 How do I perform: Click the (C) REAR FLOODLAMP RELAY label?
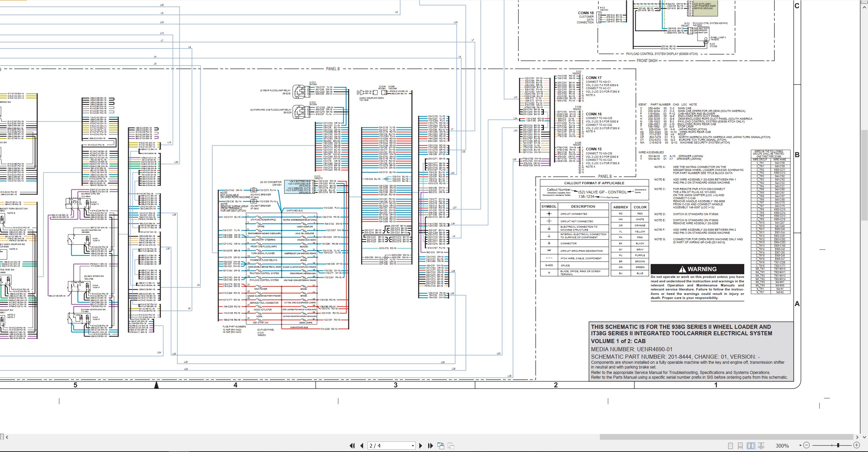point(275,91)
